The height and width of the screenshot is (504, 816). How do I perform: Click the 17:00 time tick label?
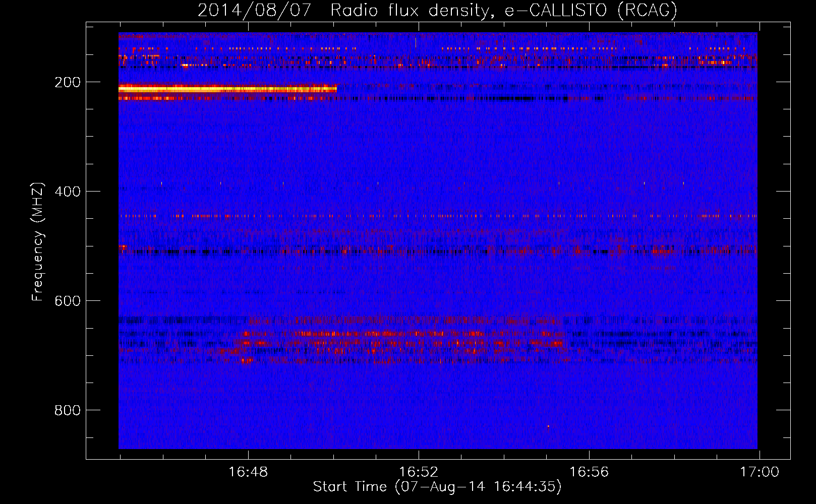click(x=760, y=472)
